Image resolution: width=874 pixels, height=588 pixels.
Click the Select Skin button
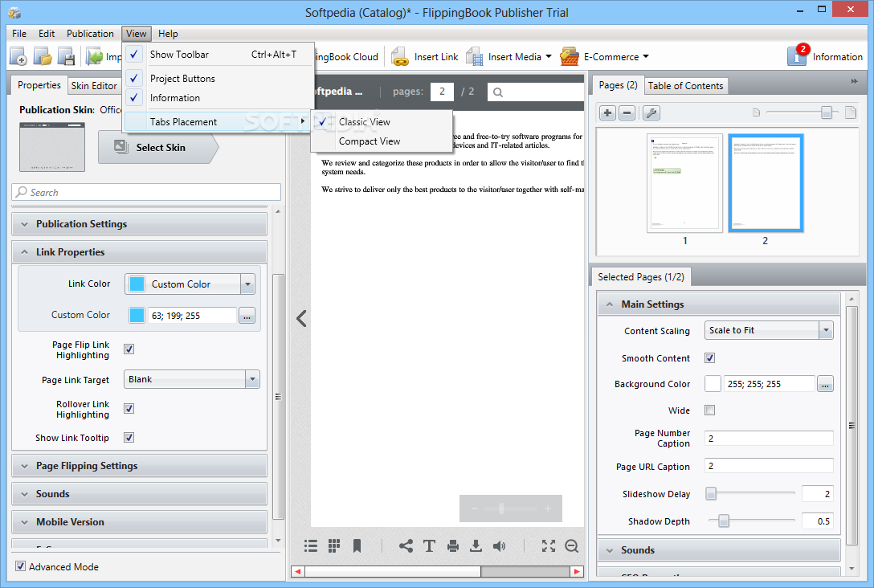click(x=158, y=147)
